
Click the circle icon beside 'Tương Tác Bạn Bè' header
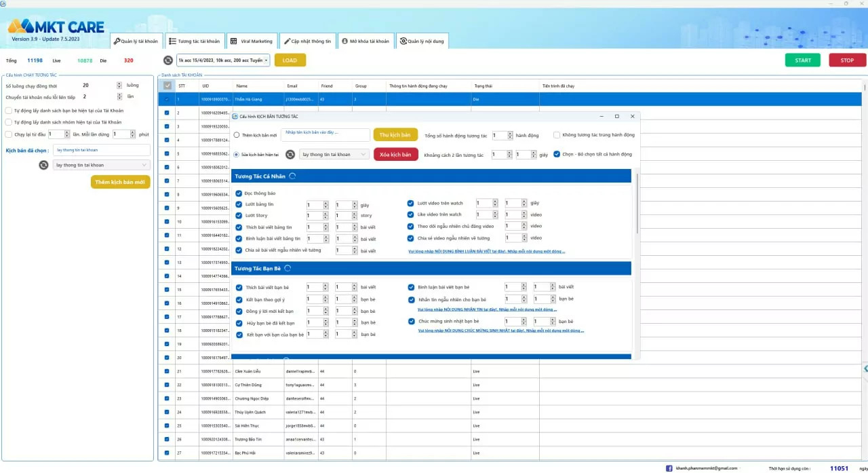click(x=288, y=269)
